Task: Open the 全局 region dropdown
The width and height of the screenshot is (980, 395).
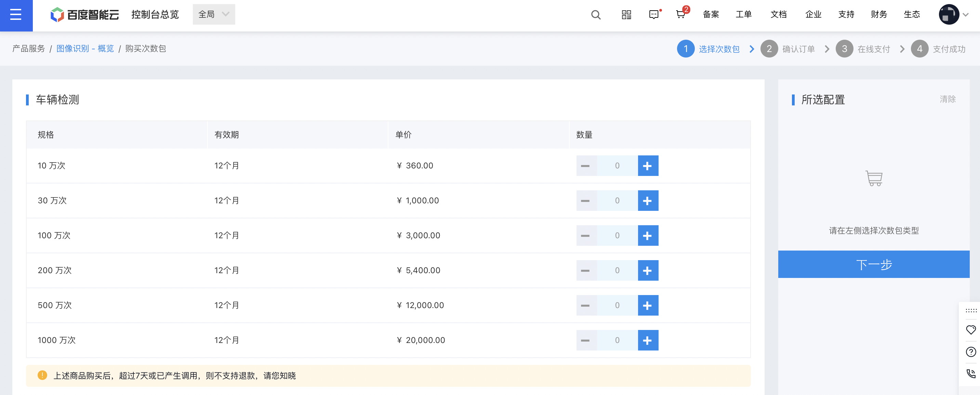Action: click(x=214, y=14)
